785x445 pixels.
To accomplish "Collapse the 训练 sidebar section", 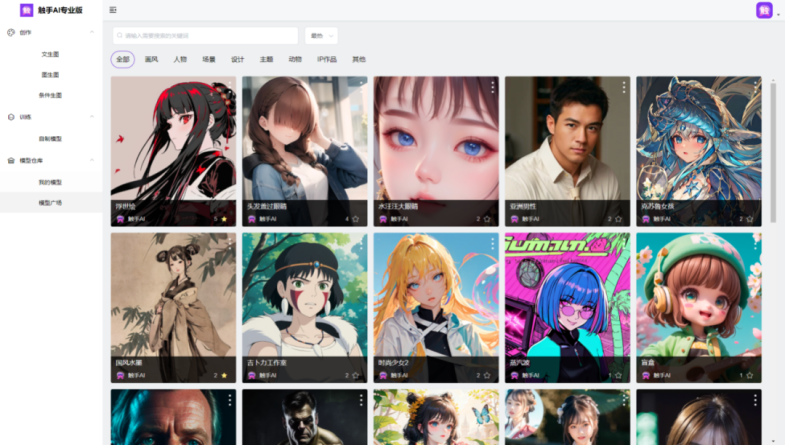I will coord(92,117).
